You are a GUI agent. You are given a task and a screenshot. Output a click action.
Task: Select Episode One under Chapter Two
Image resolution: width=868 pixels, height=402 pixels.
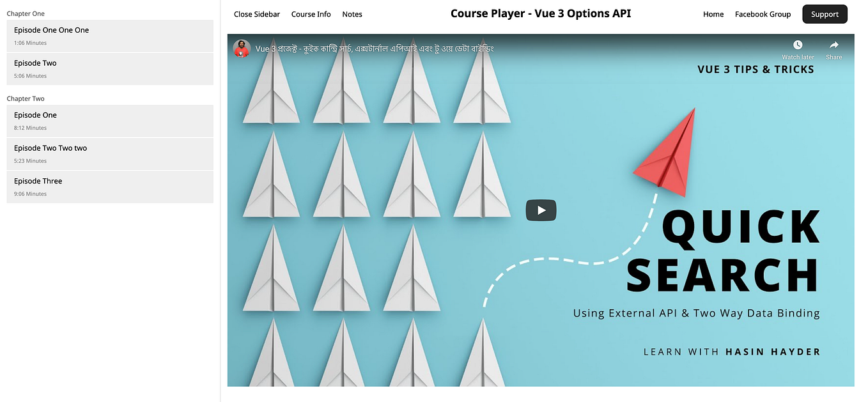(x=110, y=121)
